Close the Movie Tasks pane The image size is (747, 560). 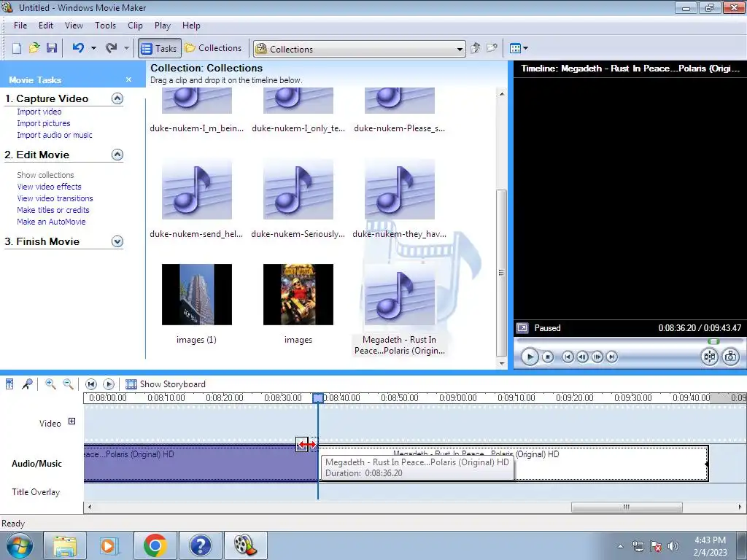click(128, 79)
